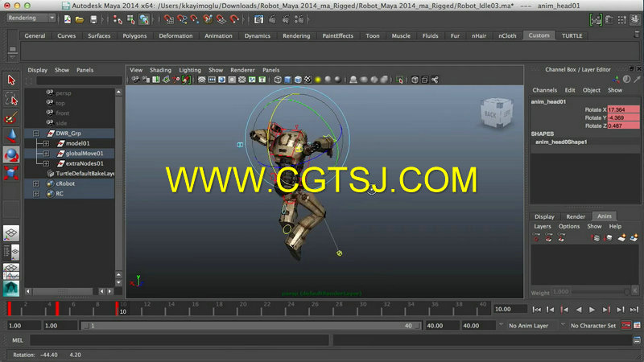Screen dimensions: 644x362
Task: Switch to the Animation shelf tab
Action: [218, 35]
